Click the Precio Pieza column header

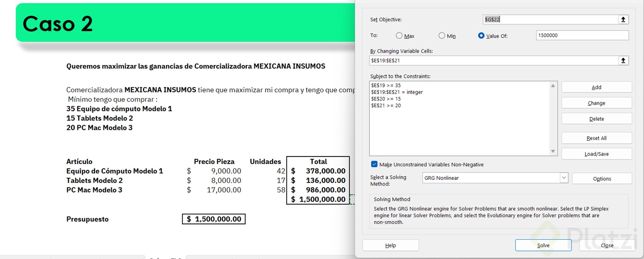214,162
